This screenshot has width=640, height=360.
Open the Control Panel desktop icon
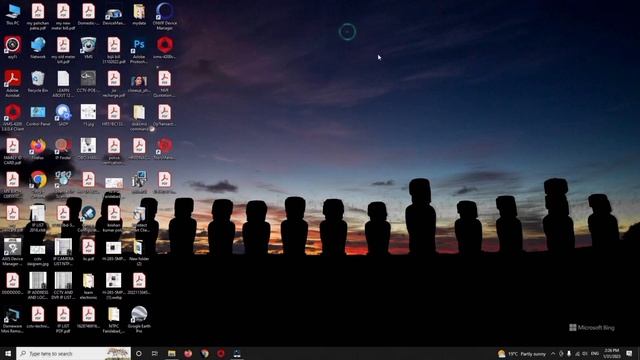point(38,115)
